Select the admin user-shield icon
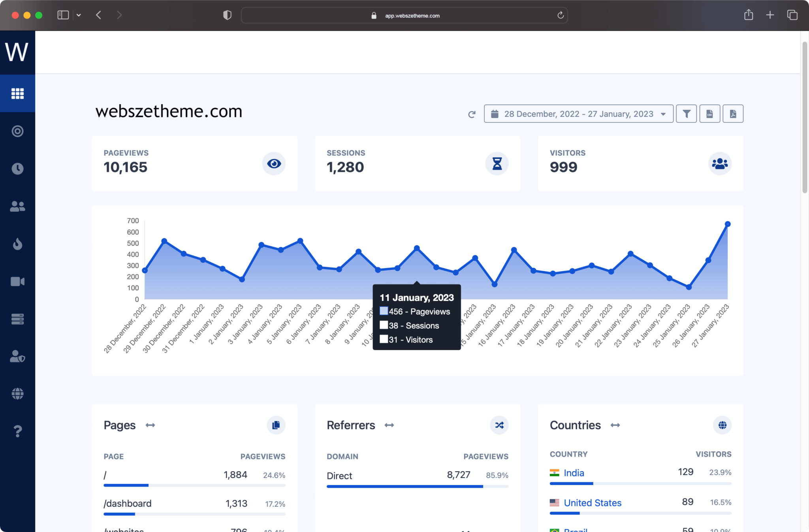 [x=18, y=357]
